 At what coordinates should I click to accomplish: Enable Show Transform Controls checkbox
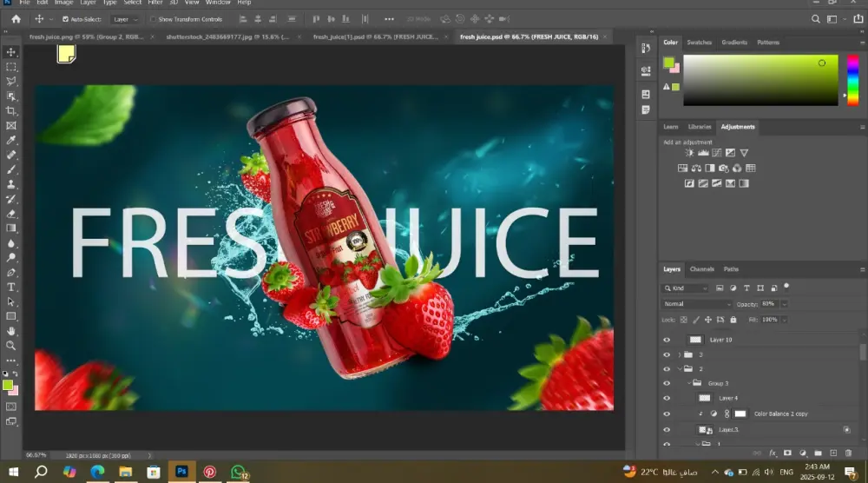pyautogui.click(x=153, y=19)
